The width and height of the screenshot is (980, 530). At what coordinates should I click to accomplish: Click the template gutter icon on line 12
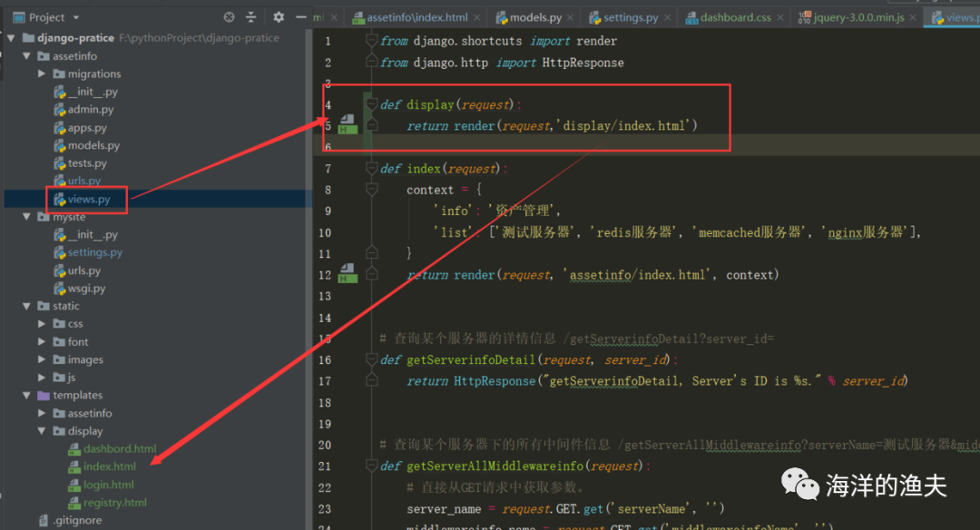[348, 272]
